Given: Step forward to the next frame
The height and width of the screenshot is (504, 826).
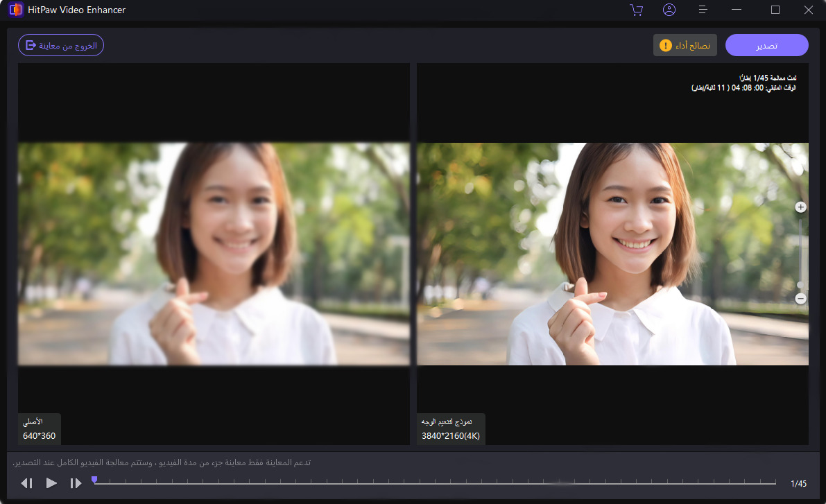Looking at the screenshot, I should click(x=76, y=483).
